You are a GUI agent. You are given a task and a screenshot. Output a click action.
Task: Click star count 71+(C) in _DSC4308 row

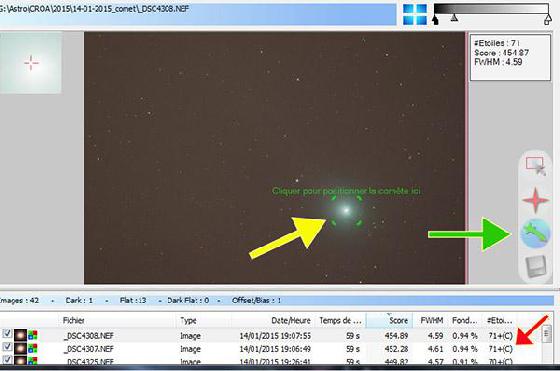(500, 336)
